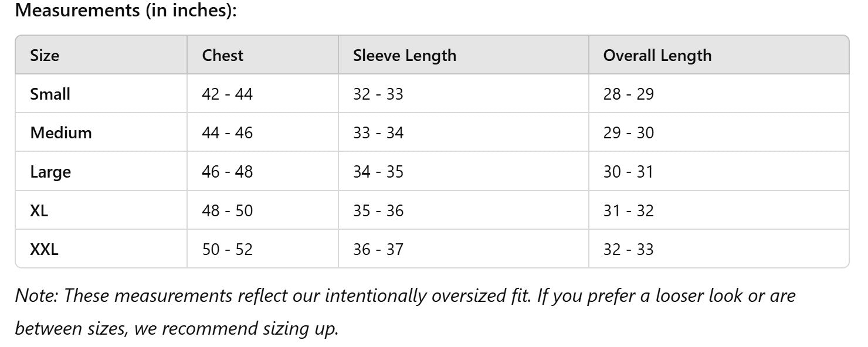Click the XXL chest value 50 - 52
The width and height of the screenshot is (868, 347).
[x=227, y=249]
